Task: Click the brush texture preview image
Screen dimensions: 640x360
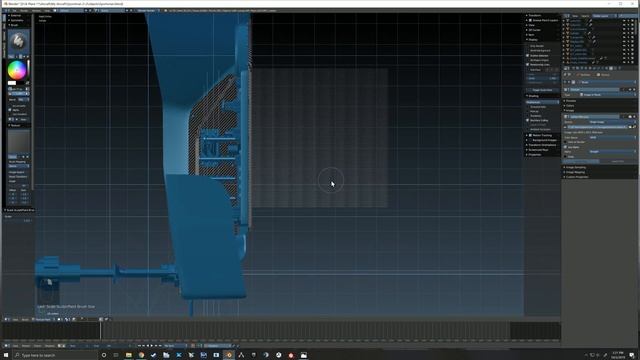Action: point(19,141)
